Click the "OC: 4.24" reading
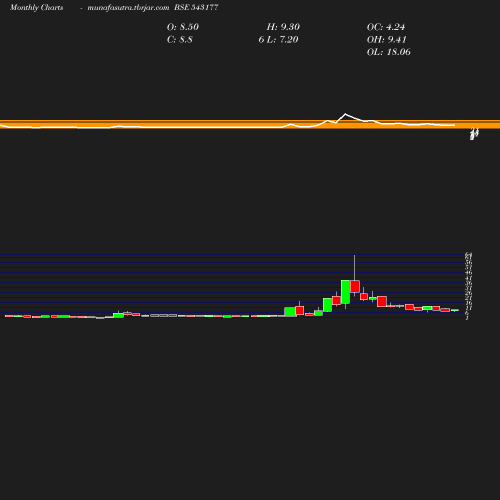Image resolution: width=500 pixels, height=500 pixels. (x=386, y=27)
